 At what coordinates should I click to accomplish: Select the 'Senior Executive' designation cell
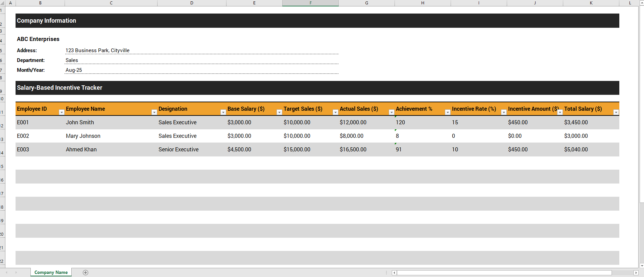[192, 149]
